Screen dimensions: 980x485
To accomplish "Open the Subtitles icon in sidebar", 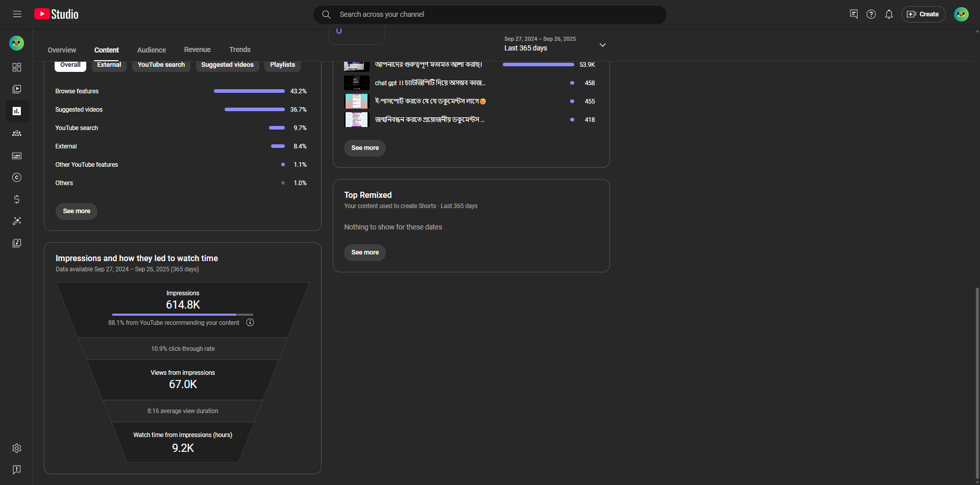I will 17,156.
